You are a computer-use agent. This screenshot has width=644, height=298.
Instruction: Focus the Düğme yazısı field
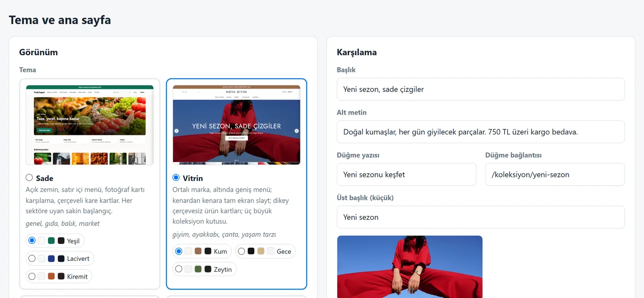coord(407,175)
